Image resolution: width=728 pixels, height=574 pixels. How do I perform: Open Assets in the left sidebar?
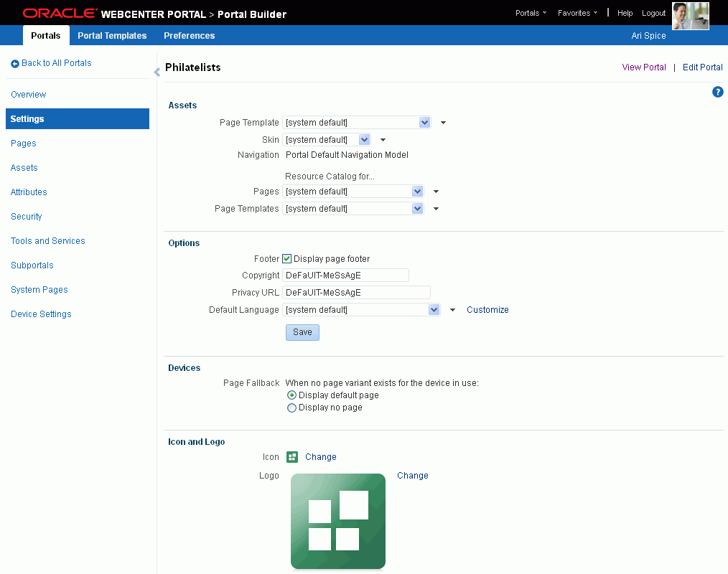tap(24, 167)
